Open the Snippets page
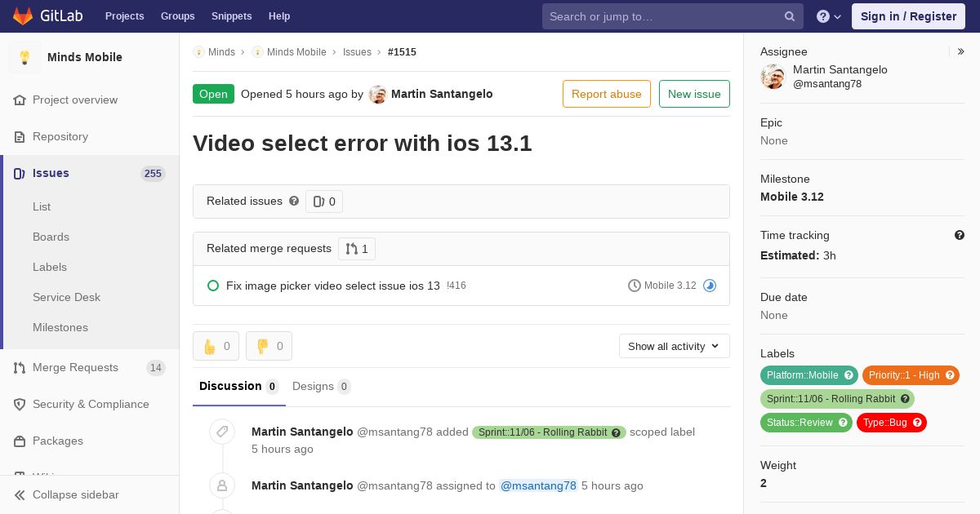Screen dimensions: 980x514 pos(232,16)
